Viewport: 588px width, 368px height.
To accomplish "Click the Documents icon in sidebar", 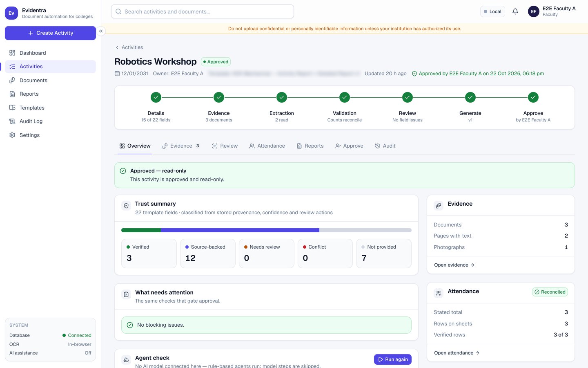I will point(12,80).
